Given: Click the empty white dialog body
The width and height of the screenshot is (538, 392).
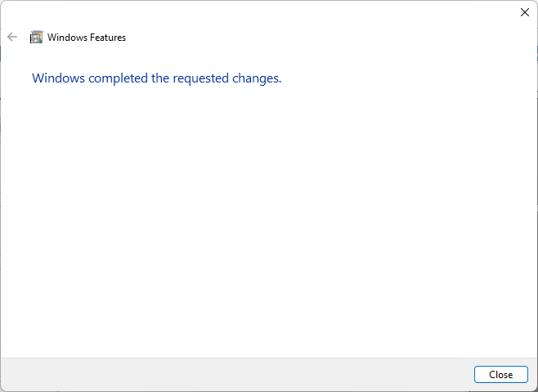Looking at the screenshot, I should [270, 220].
